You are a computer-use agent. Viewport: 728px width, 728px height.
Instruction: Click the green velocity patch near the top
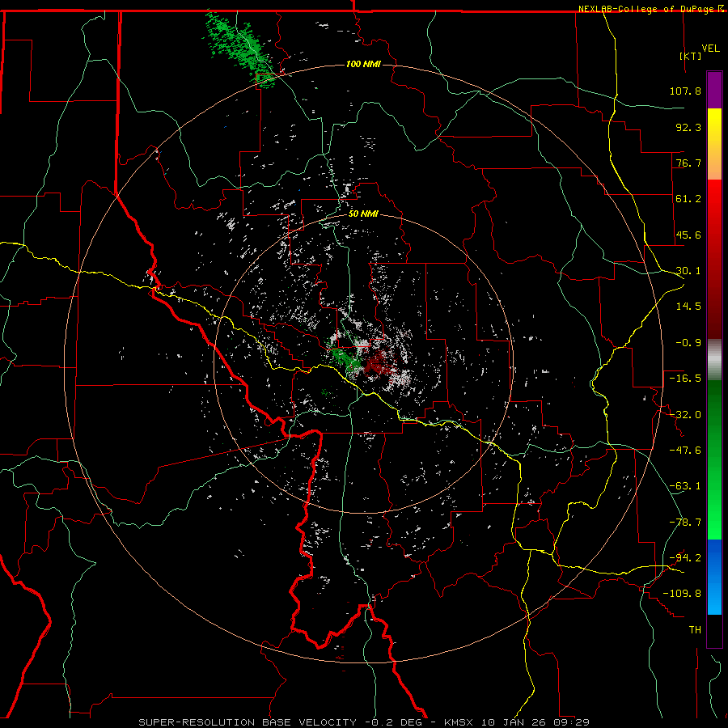[239, 49]
